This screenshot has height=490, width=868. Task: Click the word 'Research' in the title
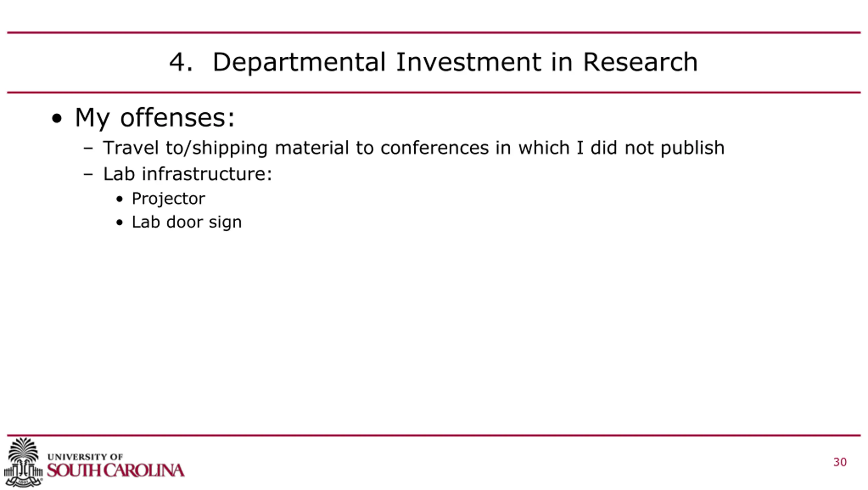coord(640,62)
